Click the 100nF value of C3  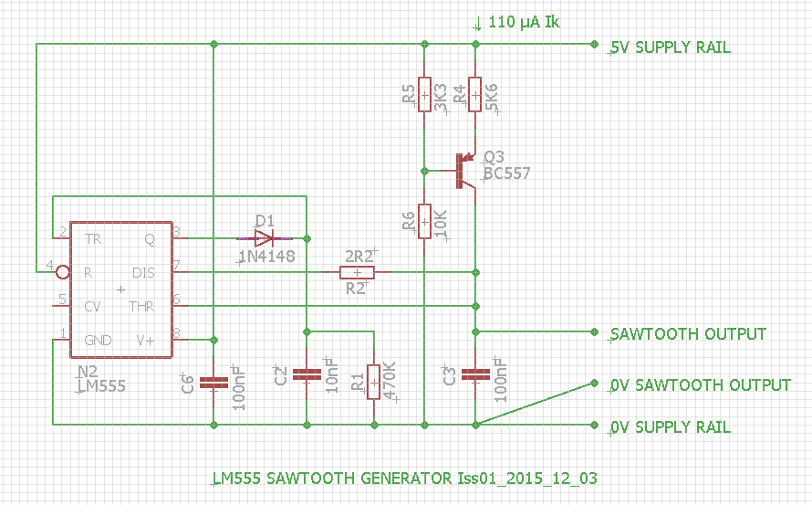(x=500, y=379)
